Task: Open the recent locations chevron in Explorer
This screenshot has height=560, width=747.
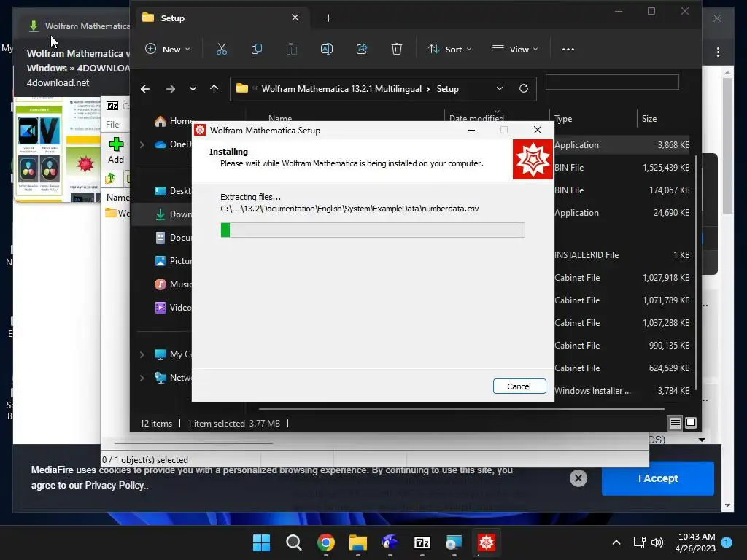Action: click(193, 89)
